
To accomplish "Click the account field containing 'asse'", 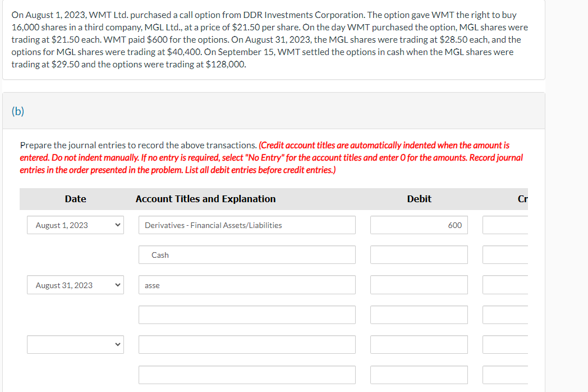I will click(x=247, y=285).
